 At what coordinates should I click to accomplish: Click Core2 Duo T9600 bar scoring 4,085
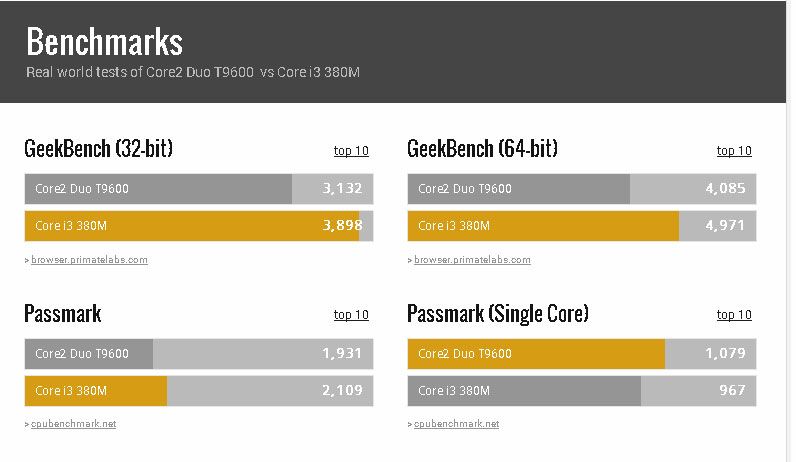581,189
